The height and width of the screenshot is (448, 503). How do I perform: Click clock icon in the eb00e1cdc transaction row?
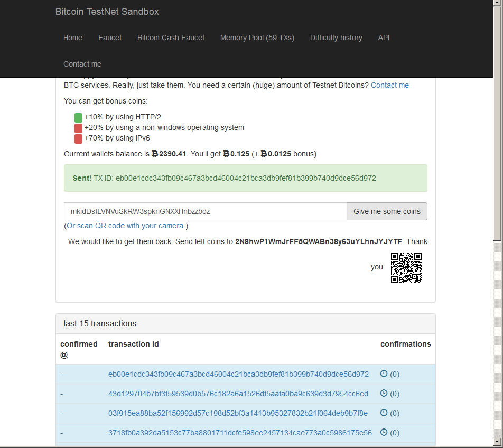[384, 374]
